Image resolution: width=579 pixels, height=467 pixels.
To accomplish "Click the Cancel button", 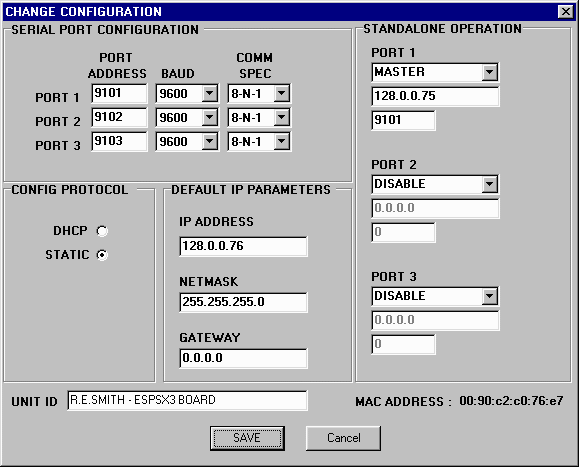I will [x=343, y=438].
